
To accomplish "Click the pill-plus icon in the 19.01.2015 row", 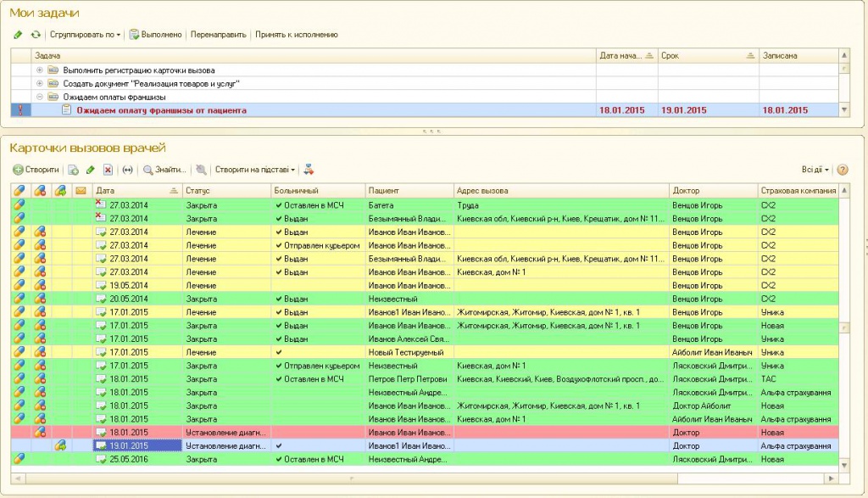I will pyautogui.click(x=60, y=445).
